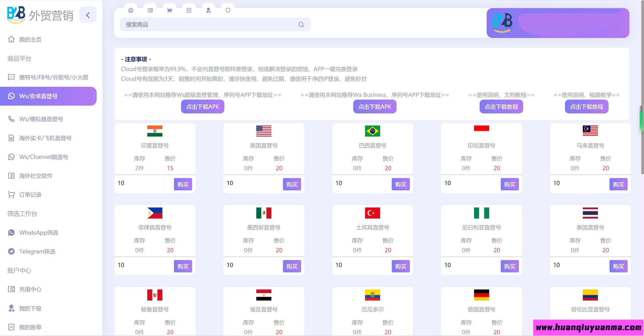This screenshot has height=336, width=644.
Task: Click the home icon beside 我的主页
Action: click(11, 39)
